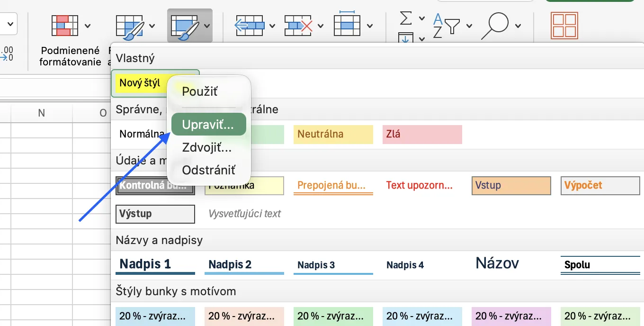Select column N header
Screen dimensions: 644x326
click(42, 113)
